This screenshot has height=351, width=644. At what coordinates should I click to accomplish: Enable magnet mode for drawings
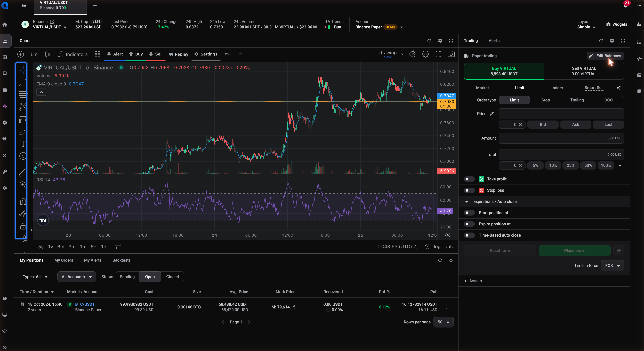tap(23, 201)
